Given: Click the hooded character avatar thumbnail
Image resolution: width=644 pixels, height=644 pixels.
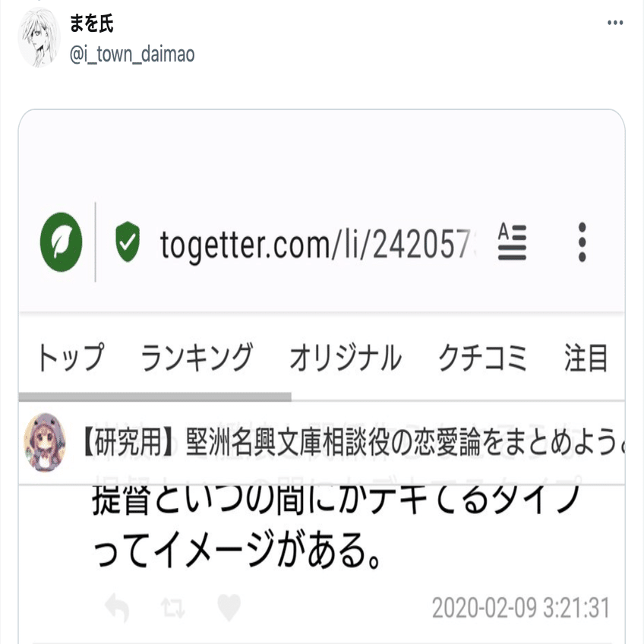Looking at the screenshot, I should click(45, 442).
